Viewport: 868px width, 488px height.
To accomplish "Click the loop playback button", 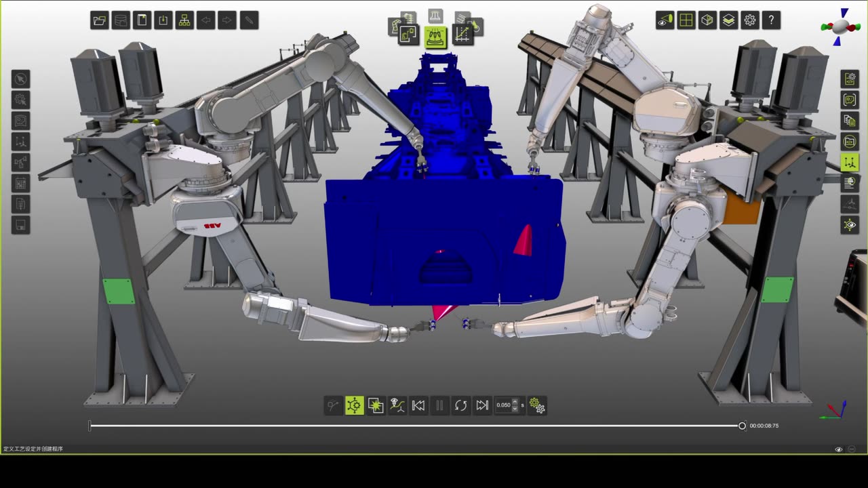I will (x=461, y=405).
